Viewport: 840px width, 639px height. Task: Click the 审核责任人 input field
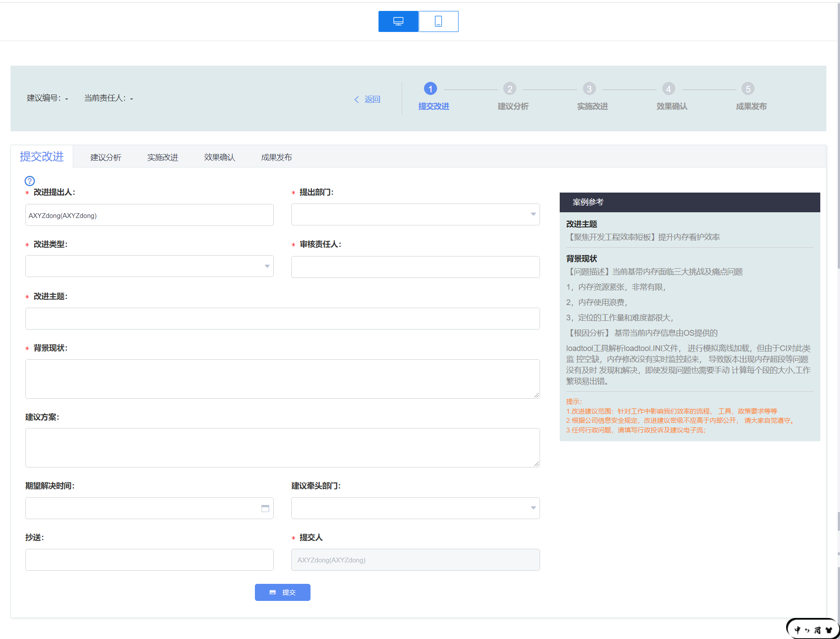click(x=415, y=267)
